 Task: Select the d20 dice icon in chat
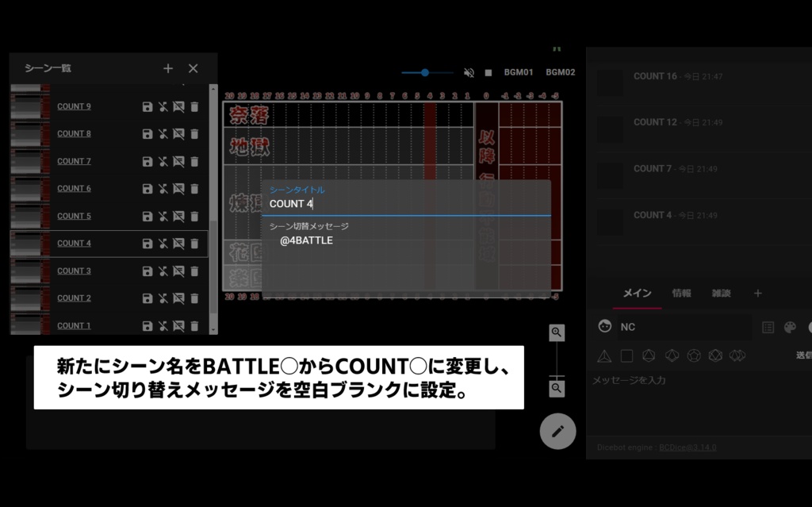point(714,355)
